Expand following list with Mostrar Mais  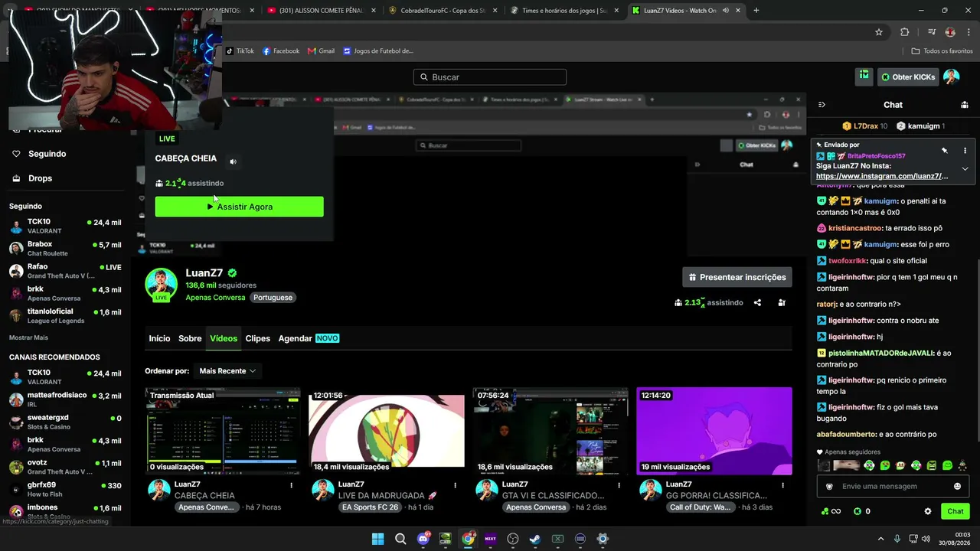tap(28, 337)
